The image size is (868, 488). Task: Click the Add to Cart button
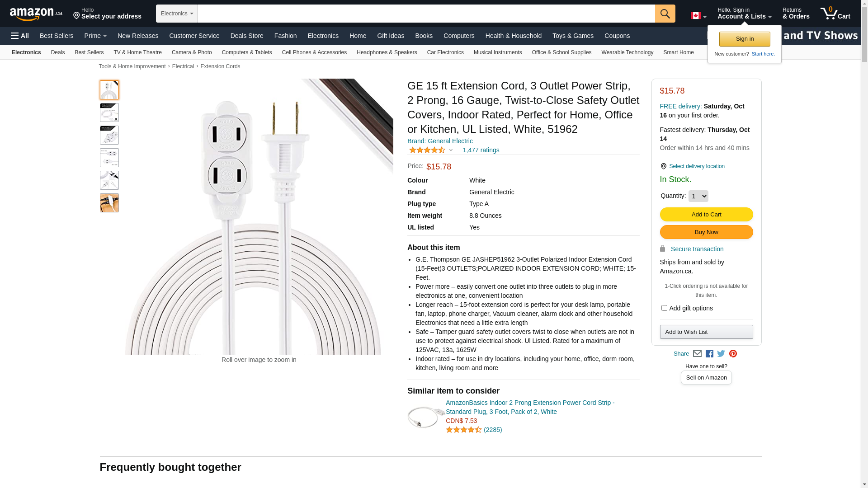pos(706,215)
